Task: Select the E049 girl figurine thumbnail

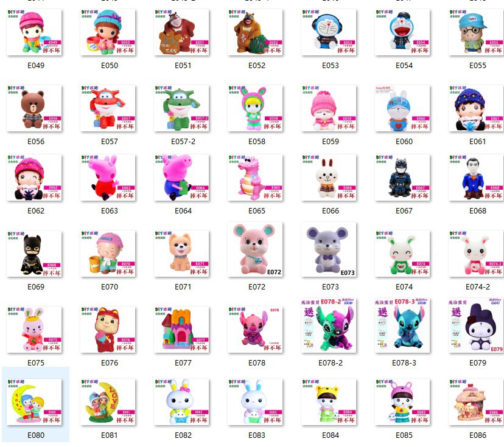Action: pos(34,32)
